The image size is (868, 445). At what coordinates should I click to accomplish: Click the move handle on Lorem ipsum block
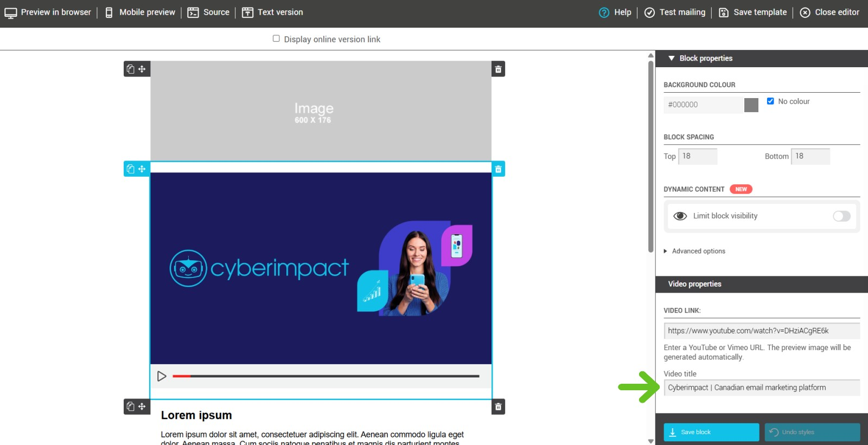142,407
